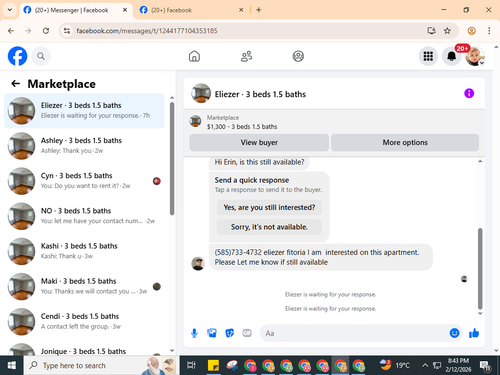
Task: Open the Groups icon in top navigation
Action: [298, 56]
